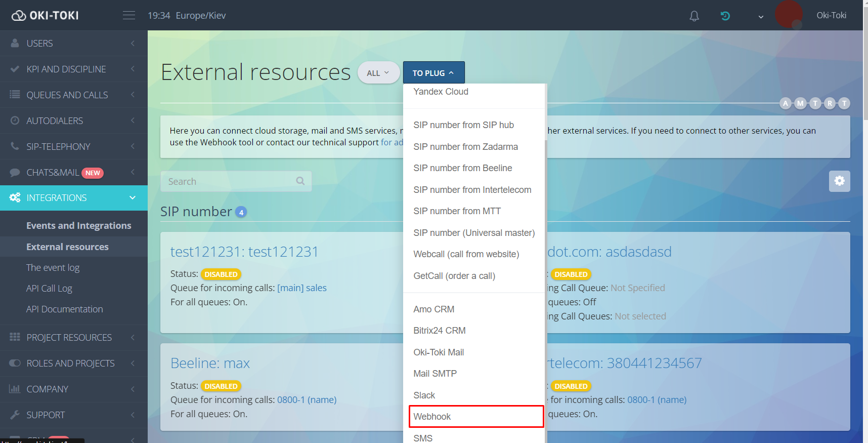Expand the USERS sidebar section
The image size is (868, 443).
tap(73, 44)
